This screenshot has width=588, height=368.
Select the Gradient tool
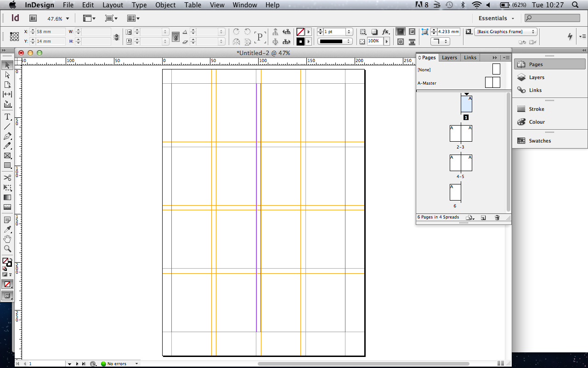pyautogui.click(x=7, y=197)
